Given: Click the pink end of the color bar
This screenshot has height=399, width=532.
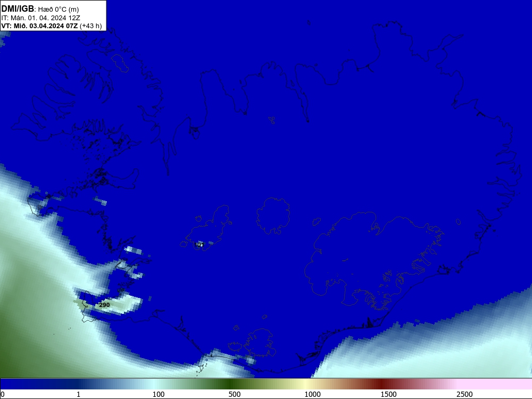Looking at the screenshot, I should coord(495,384).
